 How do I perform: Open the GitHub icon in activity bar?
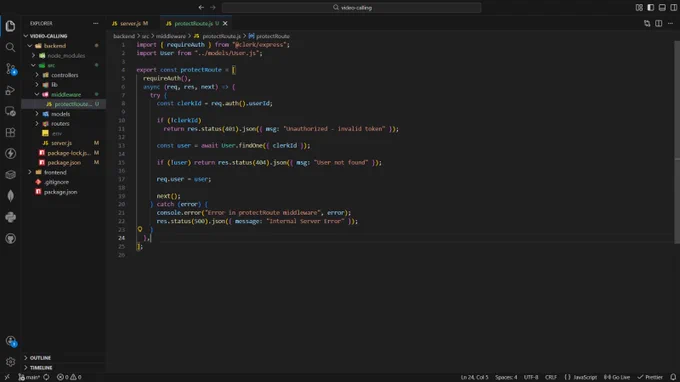[10, 238]
